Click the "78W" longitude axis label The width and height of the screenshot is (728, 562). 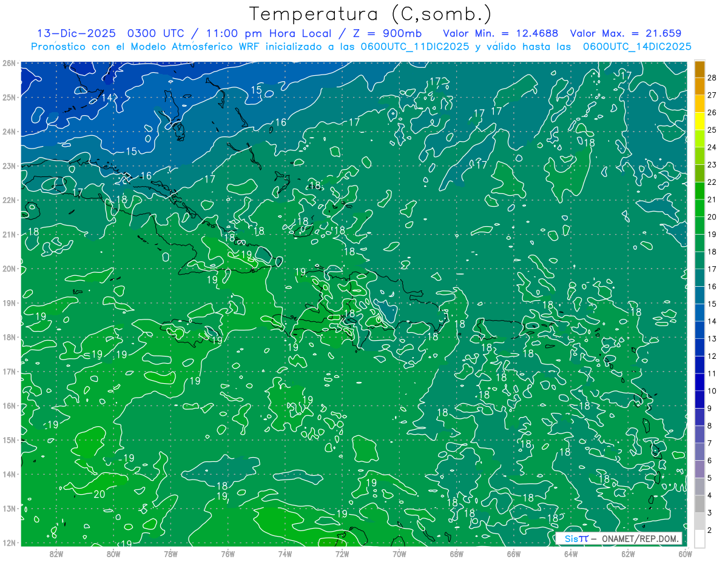point(171,554)
